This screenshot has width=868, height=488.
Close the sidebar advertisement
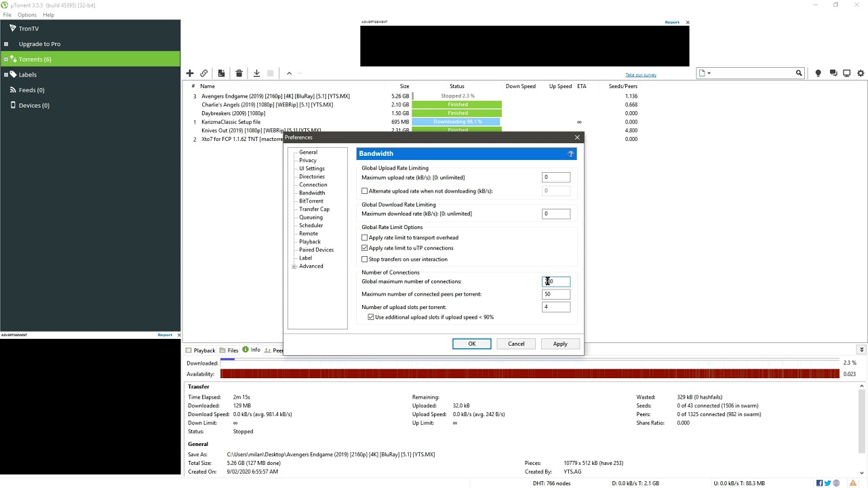pyautogui.click(x=178, y=335)
